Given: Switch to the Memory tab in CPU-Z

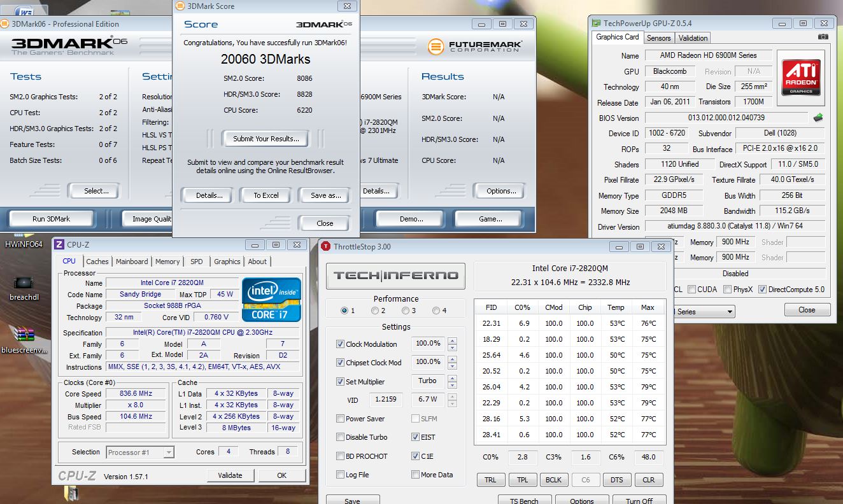Looking at the screenshot, I should 167,262.
